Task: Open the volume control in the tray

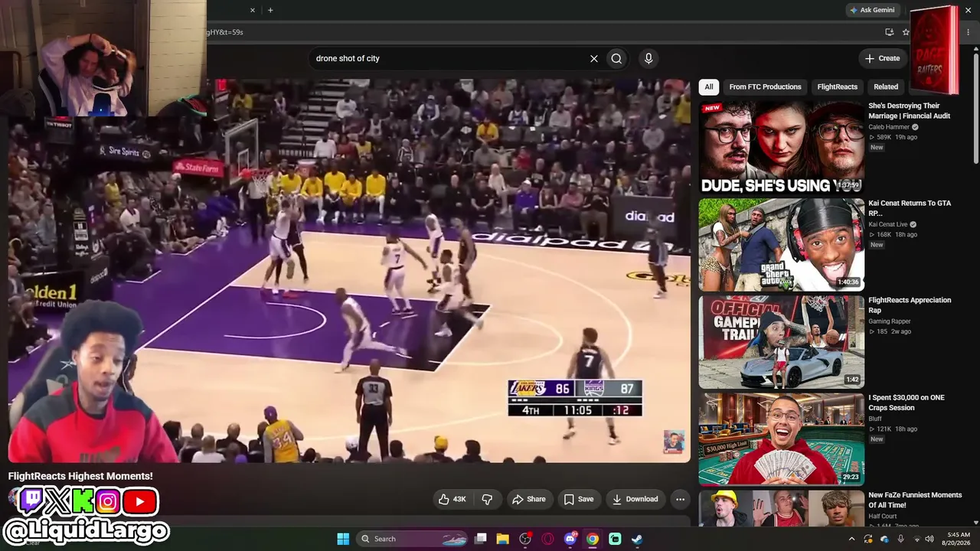Action: 930,539
